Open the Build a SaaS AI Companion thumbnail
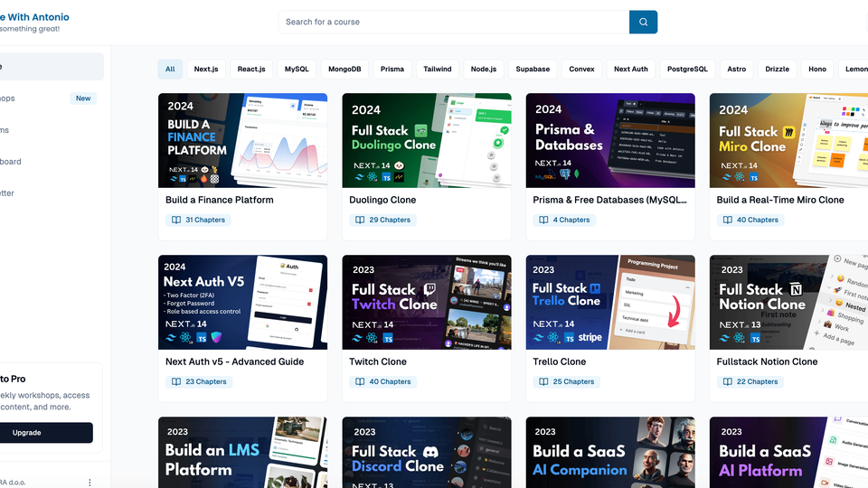Screen dimensions: 868x488 pos(610,453)
